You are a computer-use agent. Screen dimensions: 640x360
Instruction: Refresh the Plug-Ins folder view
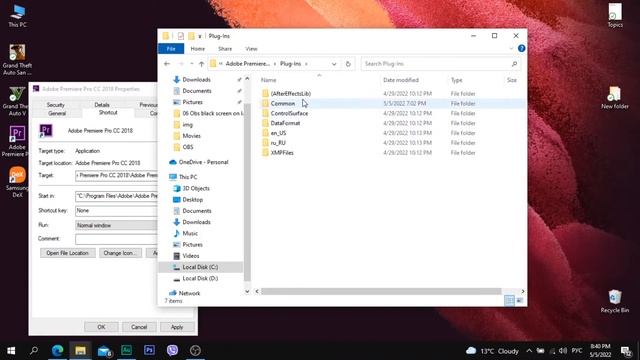(x=348, y=64)
